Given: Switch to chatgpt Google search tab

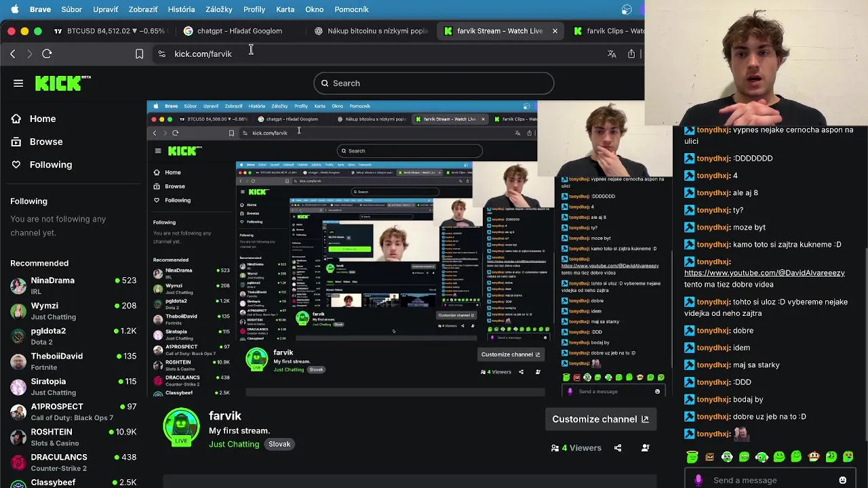Looking at the screenshot, I should pos(233,30).
